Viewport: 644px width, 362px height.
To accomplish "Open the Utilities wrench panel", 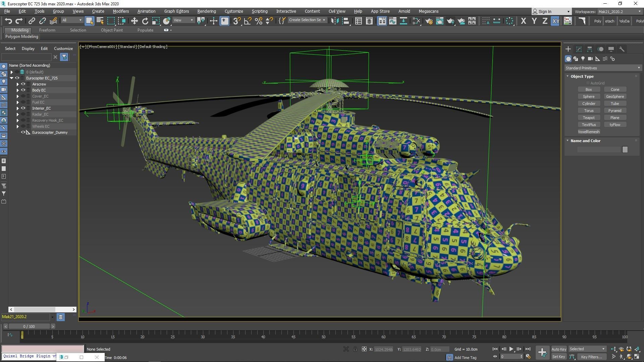I will [x=622, y=49].
